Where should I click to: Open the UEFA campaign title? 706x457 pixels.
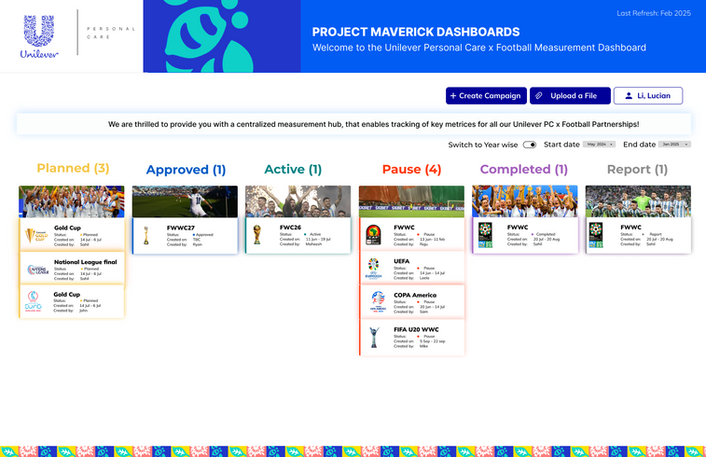402,261
